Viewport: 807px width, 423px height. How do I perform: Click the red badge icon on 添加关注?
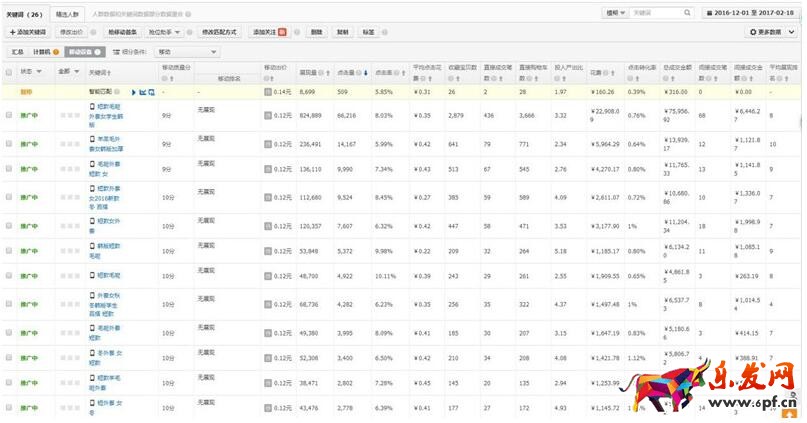[x=281, y=32]
